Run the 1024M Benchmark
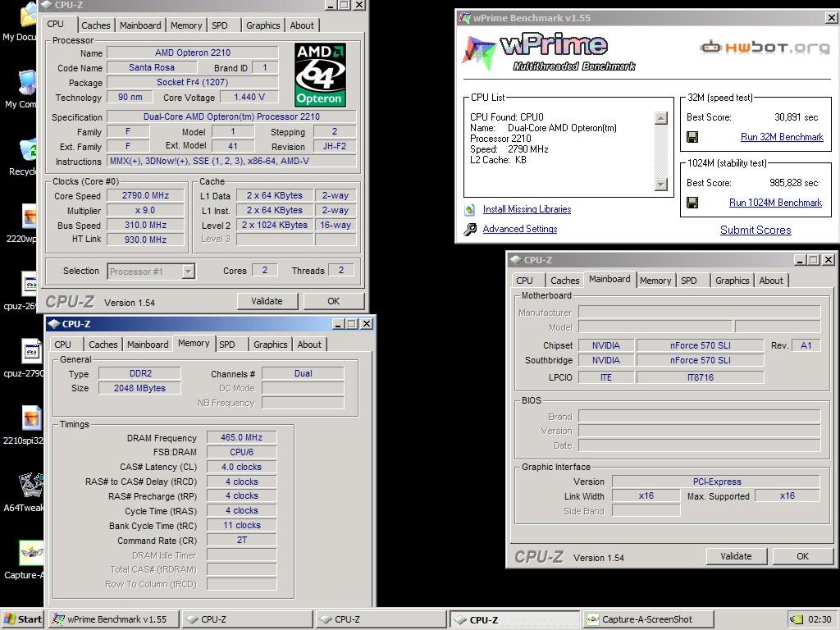Image resolution: width=840 pixels, height=630 pixels. click(775, 203)
